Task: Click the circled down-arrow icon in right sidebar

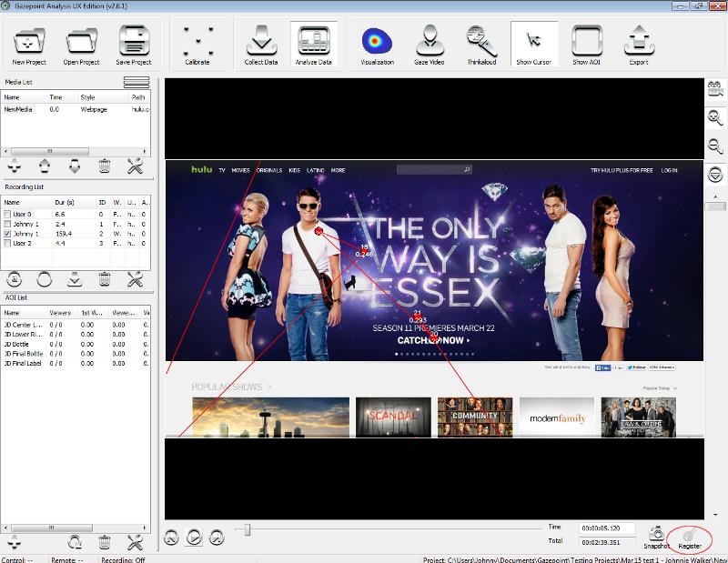Action: [715, 175]
